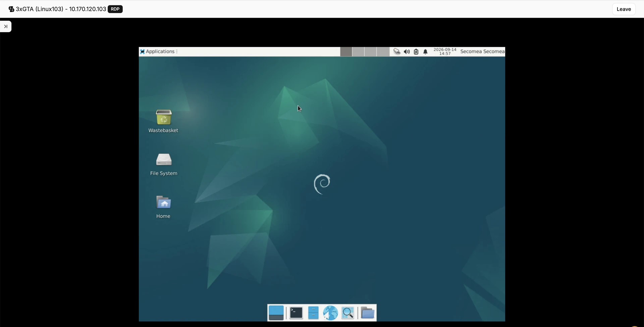
Task: Click the Leave button
Action: point(624,9)
